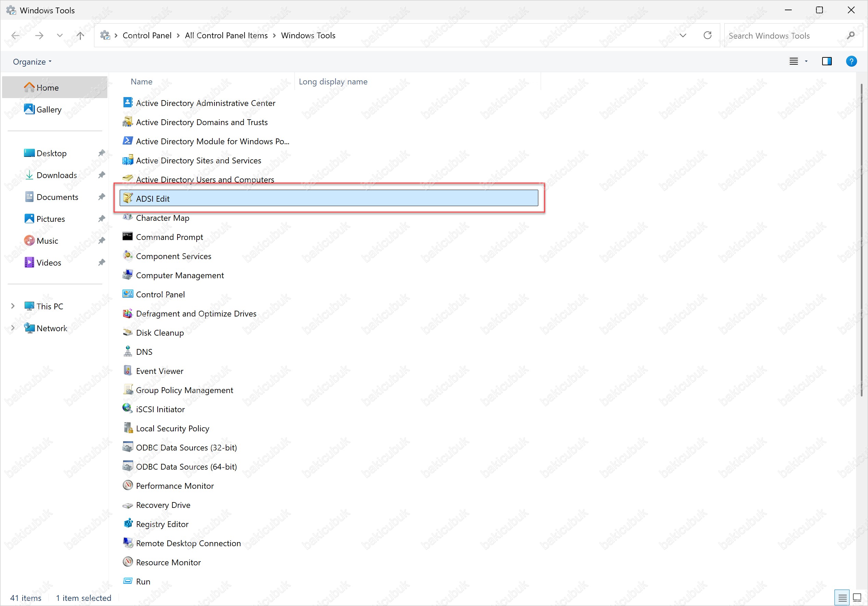The width and height of the screenshot is (868, 606).
Task: Select the Run icon
Action: point(128,581)
